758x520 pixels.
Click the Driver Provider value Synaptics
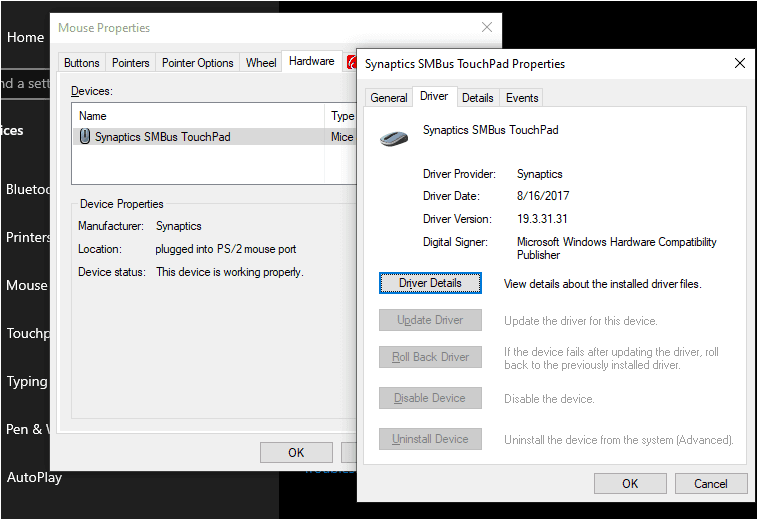[539, 174]
